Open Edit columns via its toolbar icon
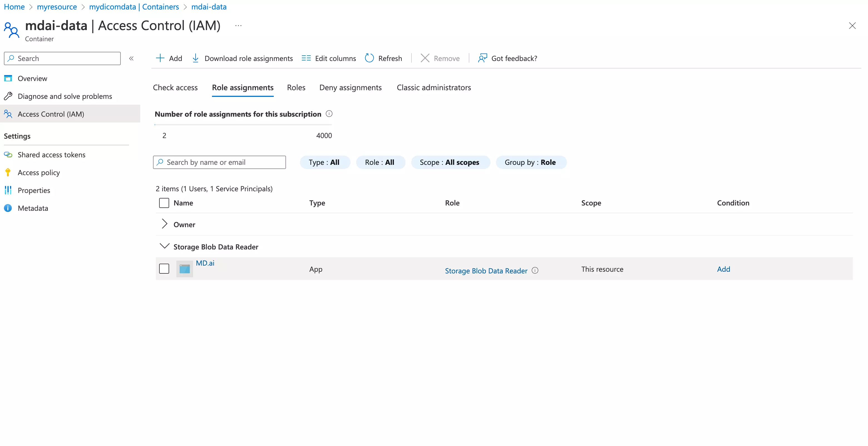 coord(306,58)
